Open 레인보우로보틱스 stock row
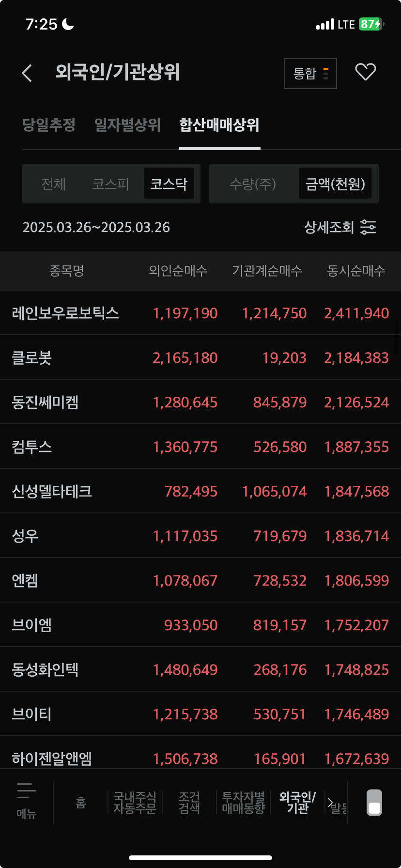The height and width of the screenshot is (868, 401). [x=200, y=313]
